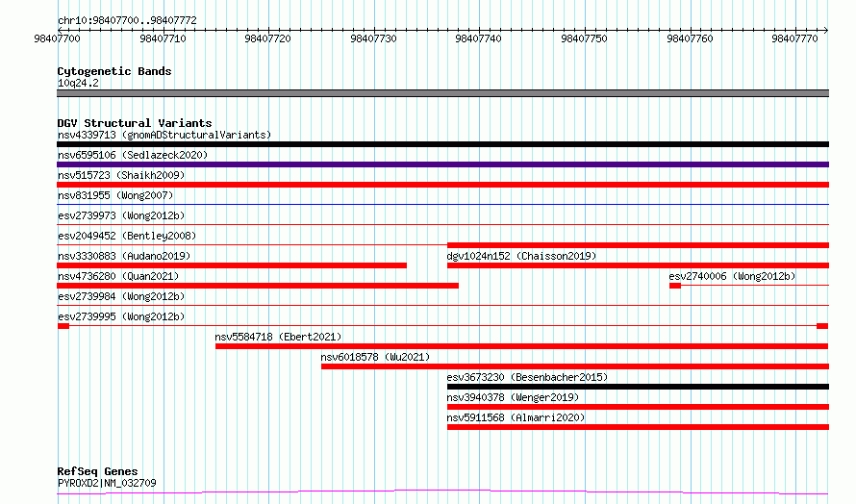Click ruler position 98407760
This screenshot has width=856, height=504.
click(x=690, y=38)
